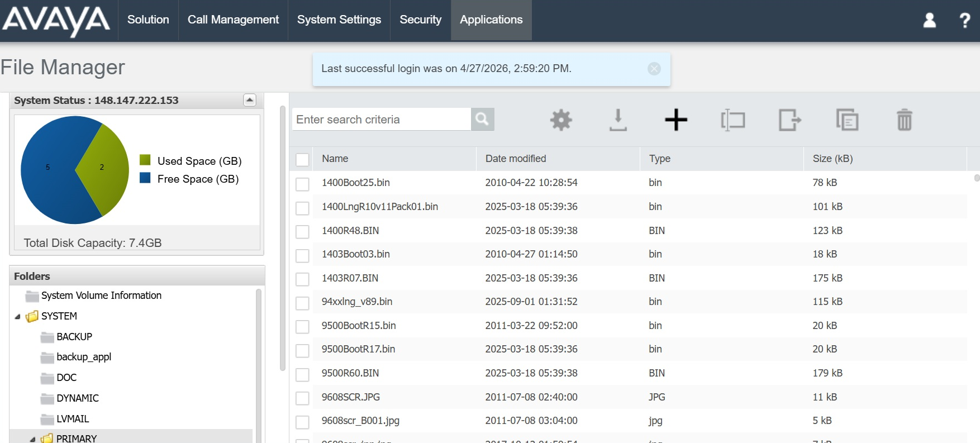Click the plus add file icon

676,120
